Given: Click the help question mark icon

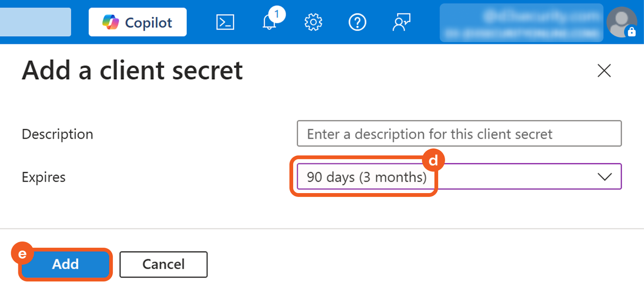Looking at the screenshot, I should click(357, 23).
